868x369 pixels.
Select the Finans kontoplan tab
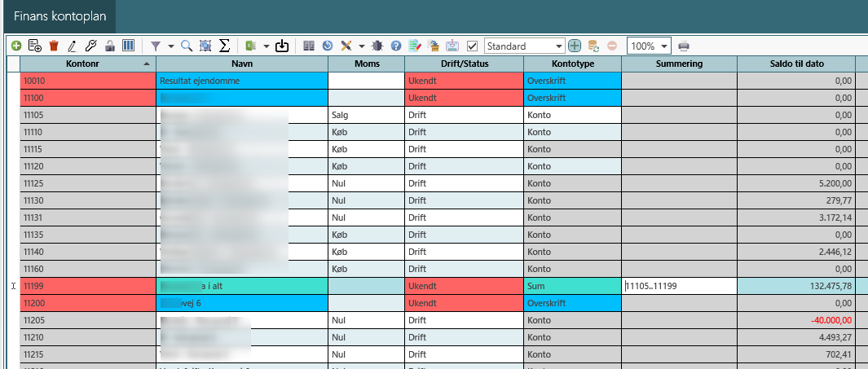59,16
